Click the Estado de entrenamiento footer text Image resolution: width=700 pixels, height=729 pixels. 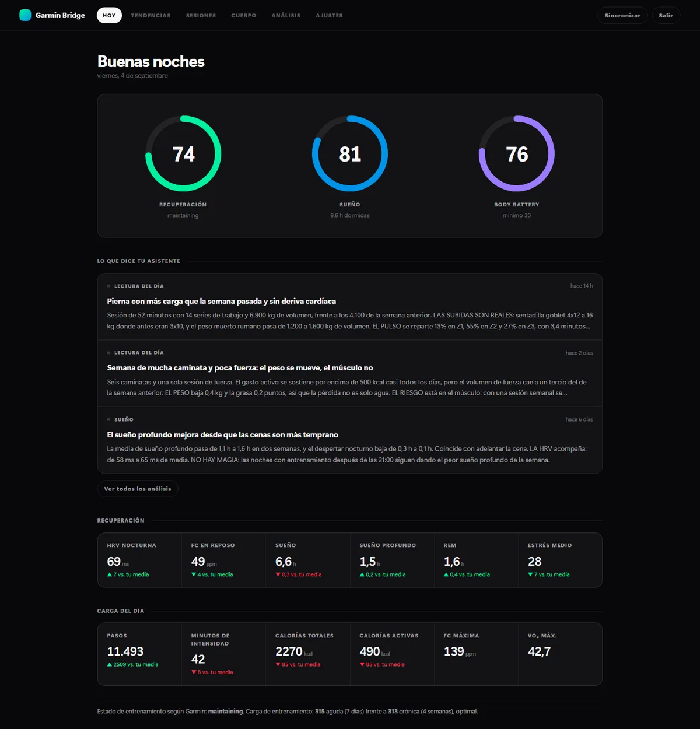(x=288, y=712)
